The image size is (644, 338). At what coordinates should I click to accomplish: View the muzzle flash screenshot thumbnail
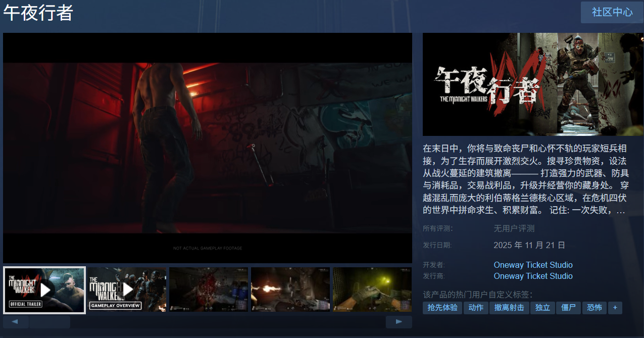click(290, 289)
